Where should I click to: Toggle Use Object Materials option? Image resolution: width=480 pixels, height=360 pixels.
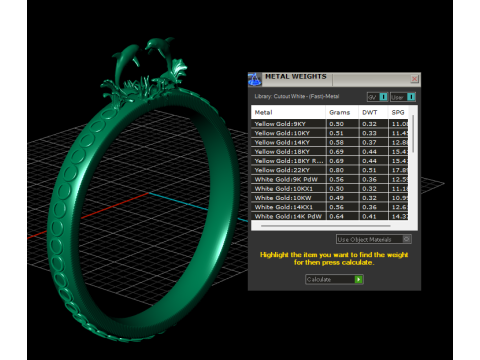click(x=374, y=239)
